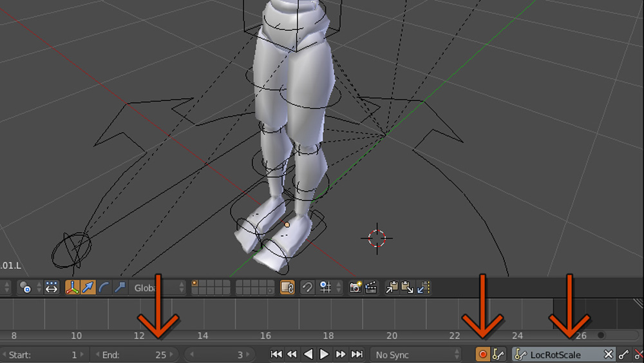Viewport: 644px width, 363px height.
Task: Click the OpenGL render image camera icon
Action: (355, 288)
